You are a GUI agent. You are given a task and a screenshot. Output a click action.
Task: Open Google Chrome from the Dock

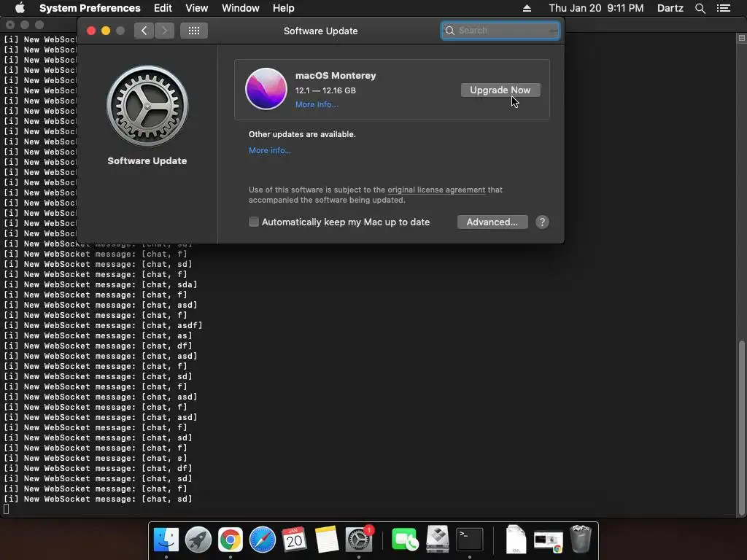point(230,540)
